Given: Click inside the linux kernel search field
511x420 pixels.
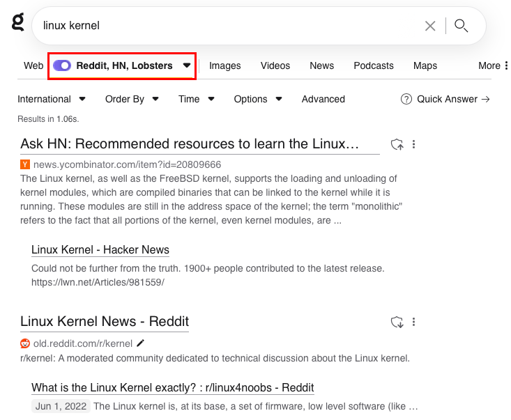Looking at the screenshot, I should click(x=223, y=26).
